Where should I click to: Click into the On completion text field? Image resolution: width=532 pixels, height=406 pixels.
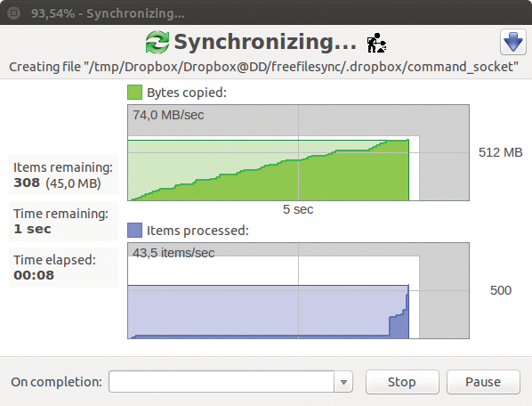click(222, 382)
